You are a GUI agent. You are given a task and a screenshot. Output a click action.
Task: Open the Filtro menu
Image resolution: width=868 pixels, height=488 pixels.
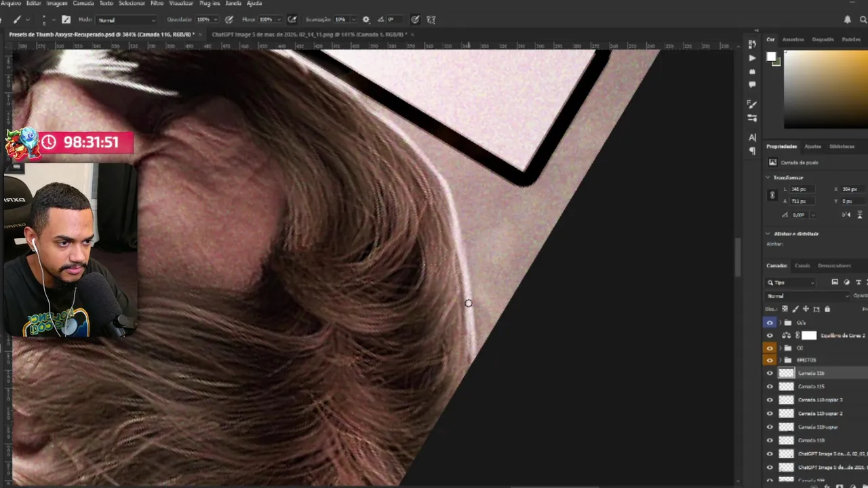[x=157, y=3]
